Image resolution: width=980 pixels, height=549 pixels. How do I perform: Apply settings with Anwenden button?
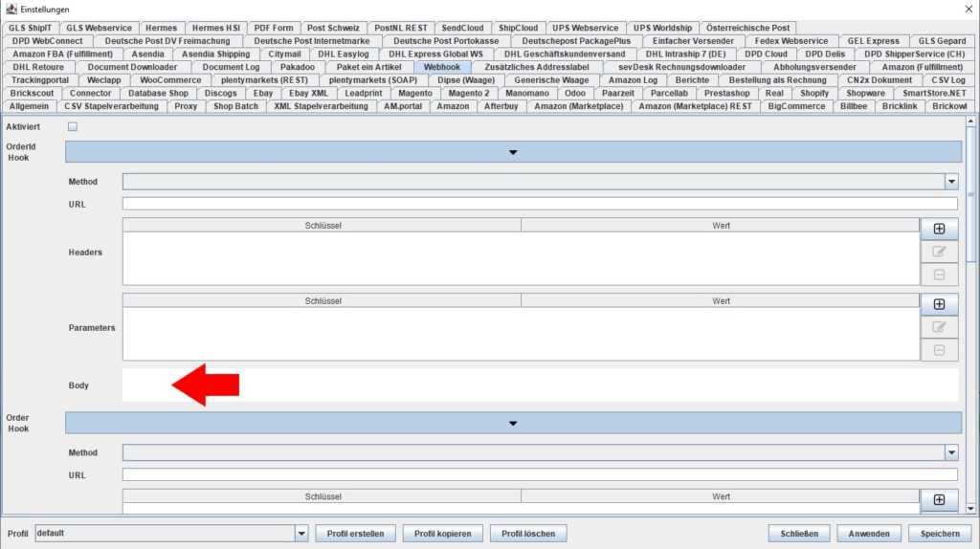869,534
